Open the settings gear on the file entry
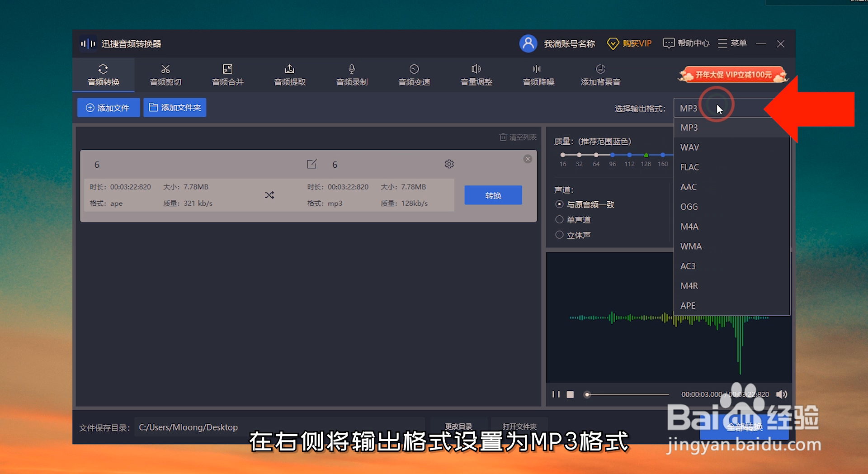Screen dimensions: 868x474 point(449,164)
